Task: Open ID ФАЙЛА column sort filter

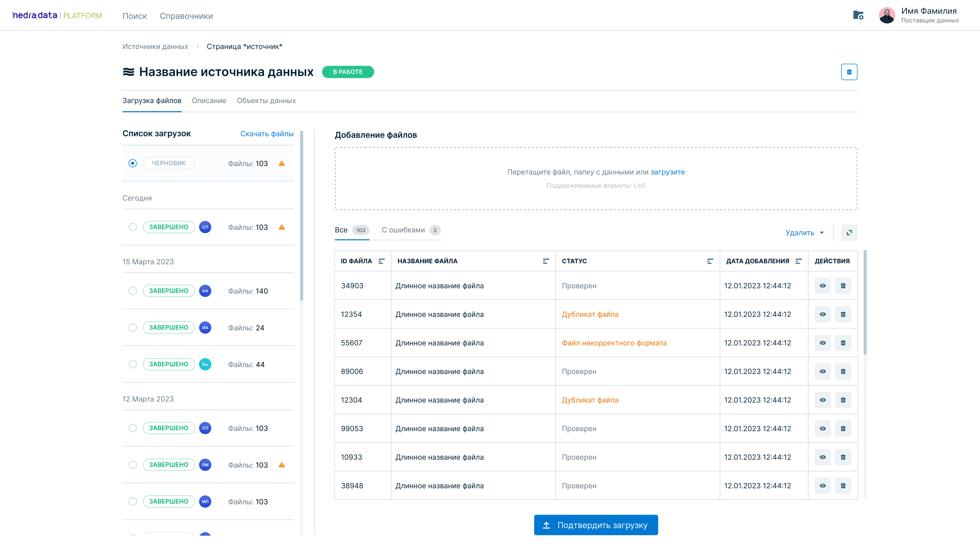Action: (381, 261)
